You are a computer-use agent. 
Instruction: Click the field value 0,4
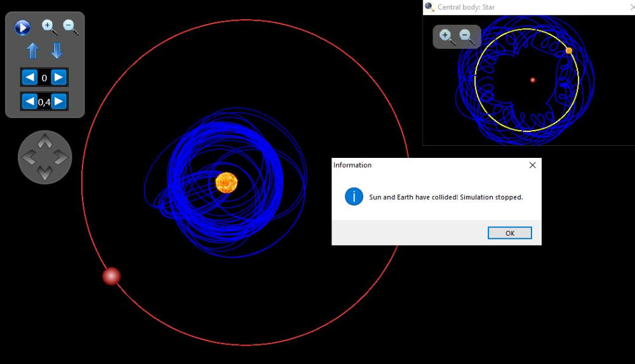[44, 102]
